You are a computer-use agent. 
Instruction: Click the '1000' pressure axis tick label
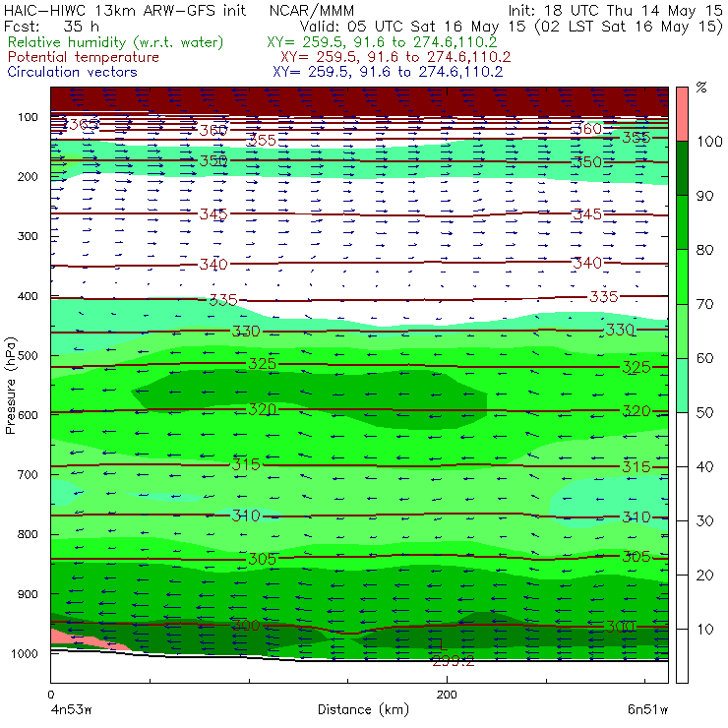(x=25, y=653)
